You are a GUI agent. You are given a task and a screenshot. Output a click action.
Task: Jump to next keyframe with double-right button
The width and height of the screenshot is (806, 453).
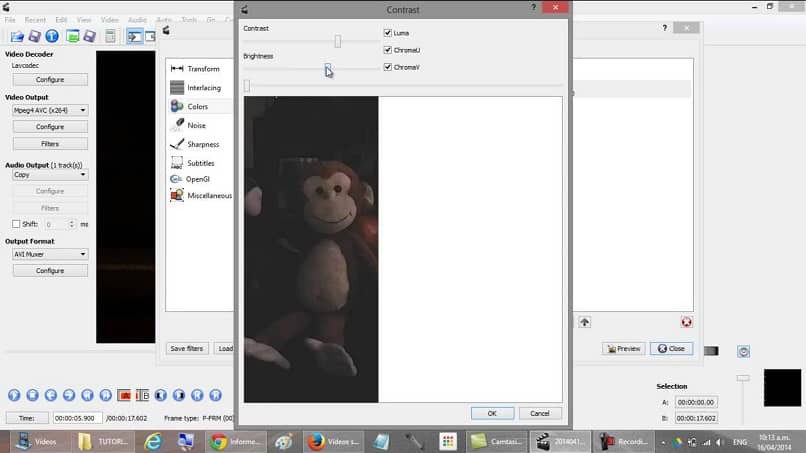click(x=105, y=395)
